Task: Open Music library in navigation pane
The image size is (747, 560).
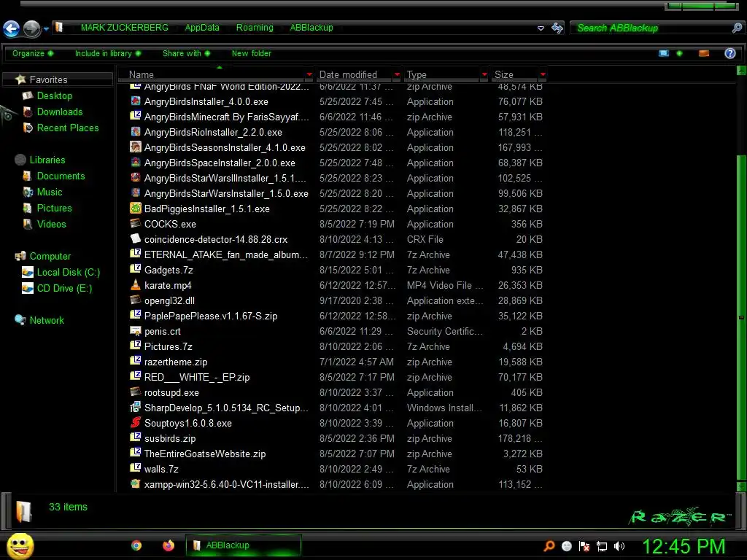Action: 50,192
